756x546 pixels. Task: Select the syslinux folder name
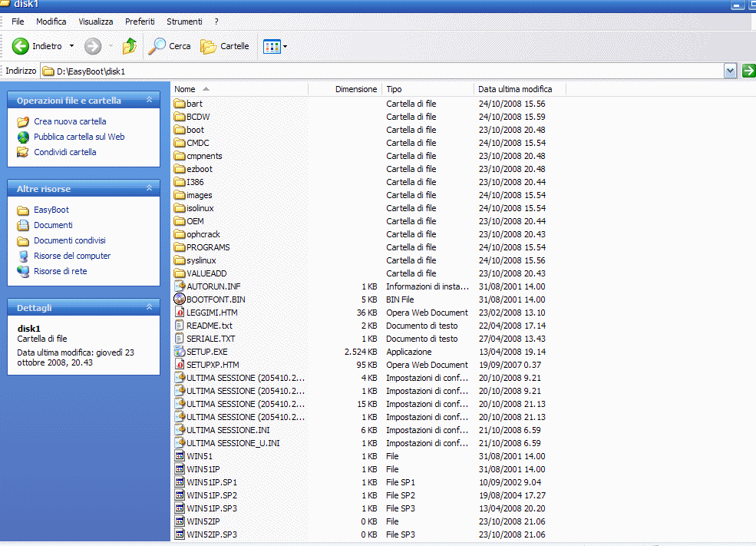coord(201,260)
